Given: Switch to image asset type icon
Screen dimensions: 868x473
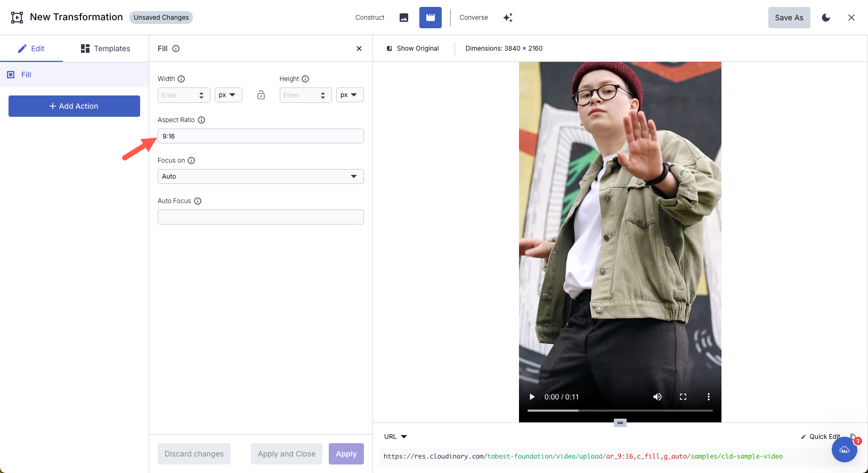Looking at the screenshot, I should click(404, 18).
